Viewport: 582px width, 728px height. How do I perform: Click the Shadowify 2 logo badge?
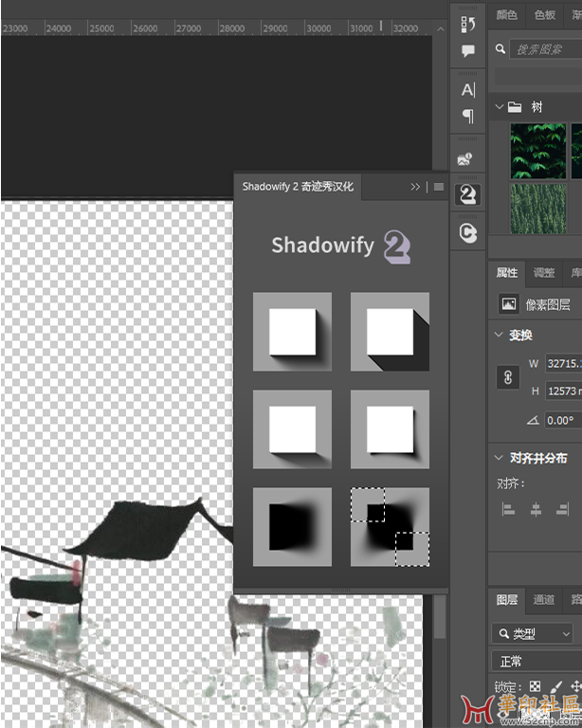coord(397,246)
